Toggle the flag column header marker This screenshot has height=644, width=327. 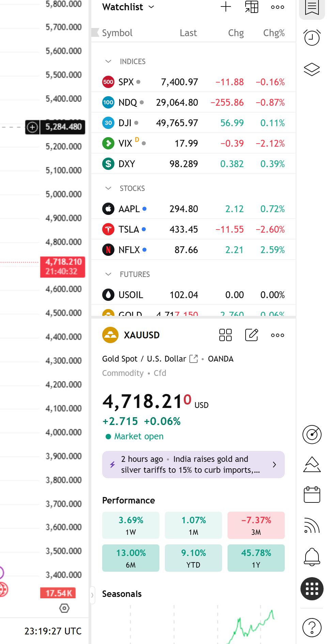[x=95, y=33]
